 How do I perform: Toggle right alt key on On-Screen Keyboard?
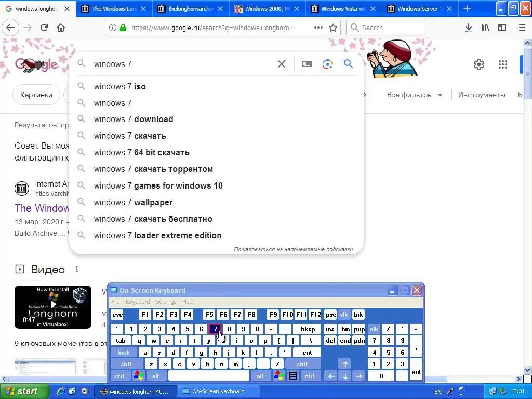pyautogui.click(x=260, y=376)
